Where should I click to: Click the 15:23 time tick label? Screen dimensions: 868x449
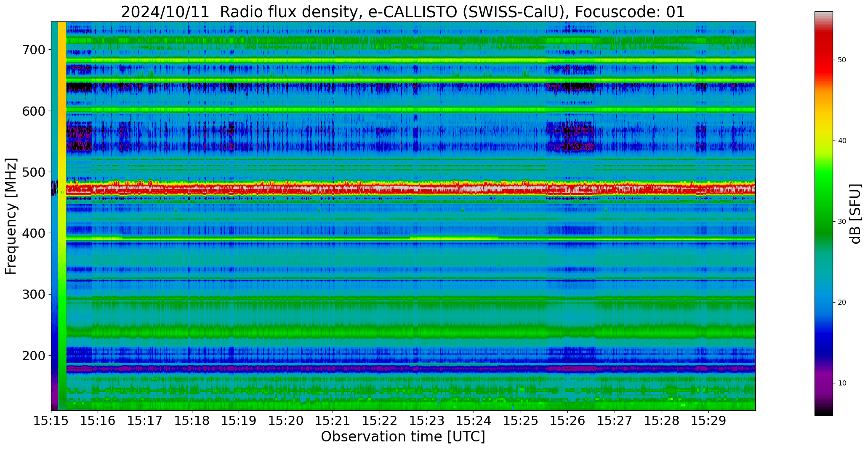427,421
